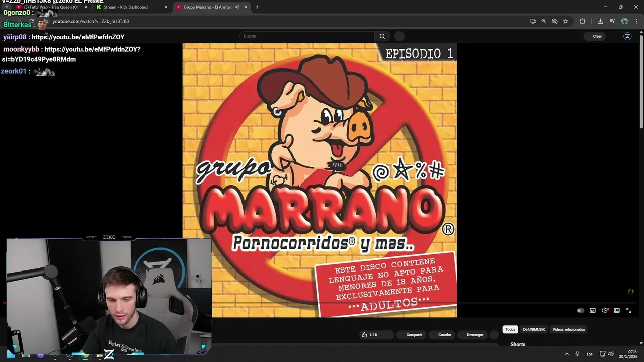This screenshot has width=644, height=362.
Task: Click the moonkyybb youtu.be link in chat
Action: point(71,54)
